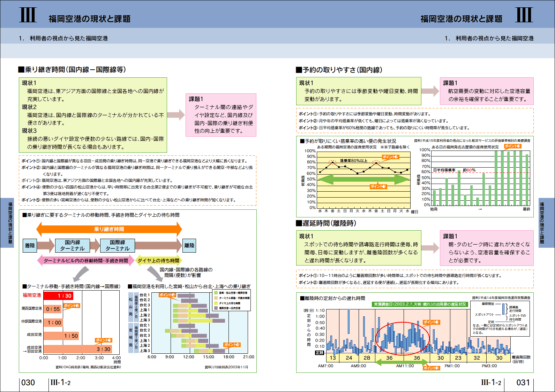Click the 成田空港 1:50 bar
Viewport: 555px width, 392px height.
pos(62,336)
